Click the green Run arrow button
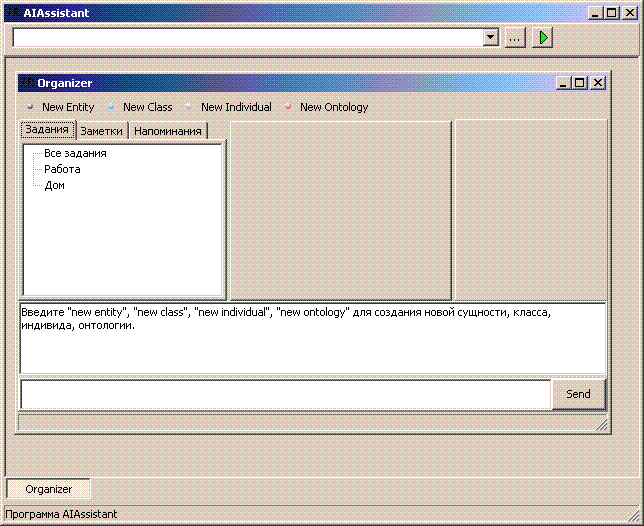The height and width of the screenshot is (526, 644). 542,37
